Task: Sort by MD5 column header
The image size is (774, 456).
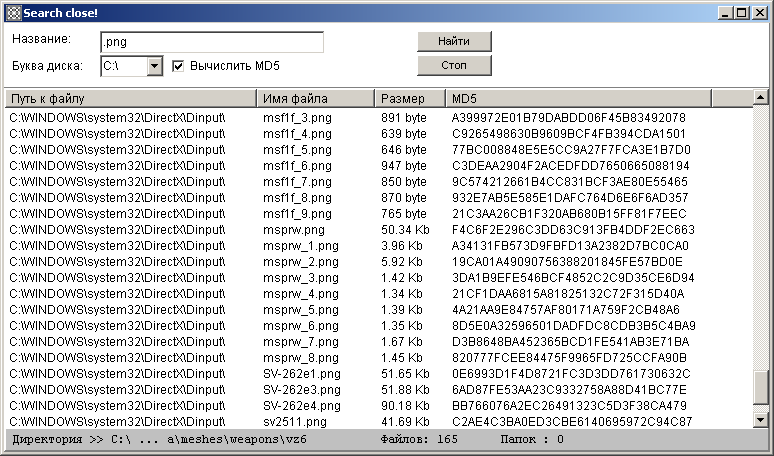Action: pyautogui.click(x=579, y=99)
